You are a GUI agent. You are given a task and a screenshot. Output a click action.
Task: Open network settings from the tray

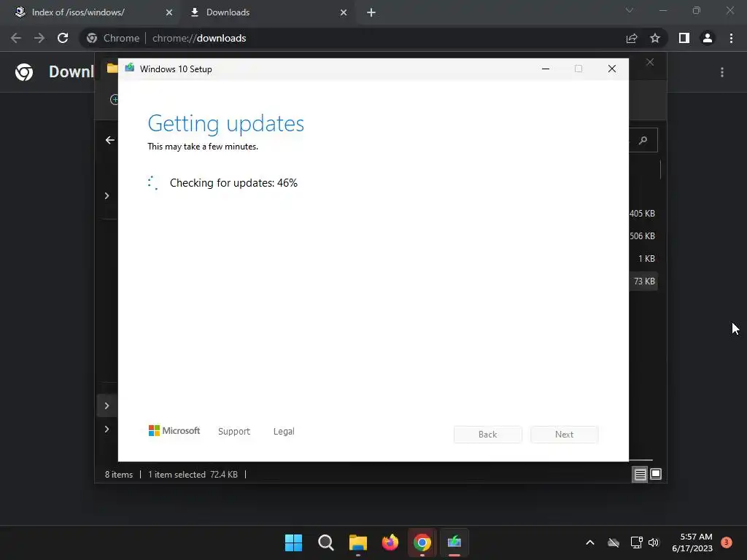636,542
